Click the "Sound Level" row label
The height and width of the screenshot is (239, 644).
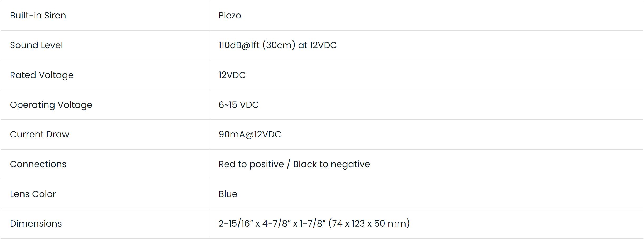(36, 45)
